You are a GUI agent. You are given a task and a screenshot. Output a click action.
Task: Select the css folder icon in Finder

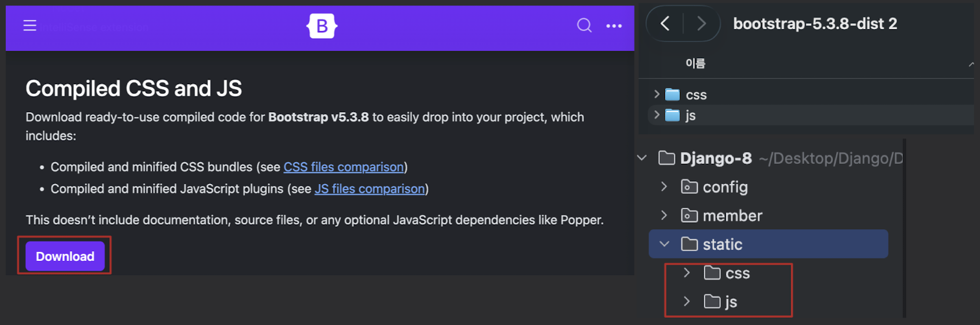click(x=673, y=95)
